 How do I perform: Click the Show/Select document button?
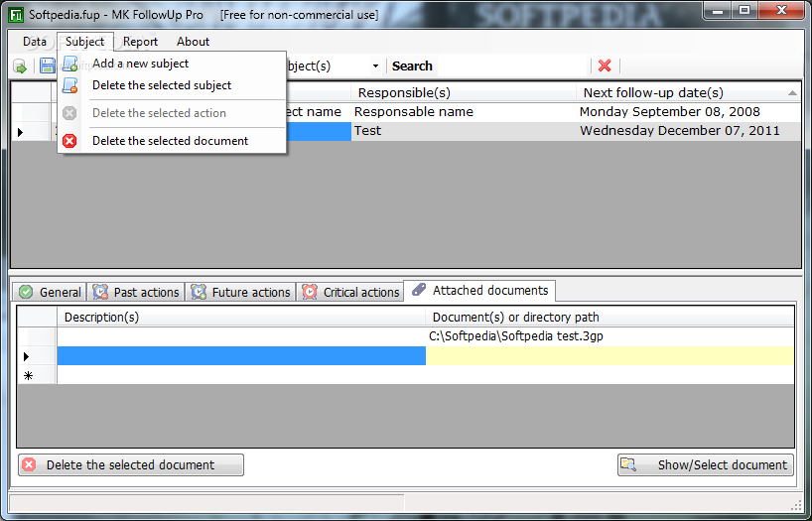point(706,464)
